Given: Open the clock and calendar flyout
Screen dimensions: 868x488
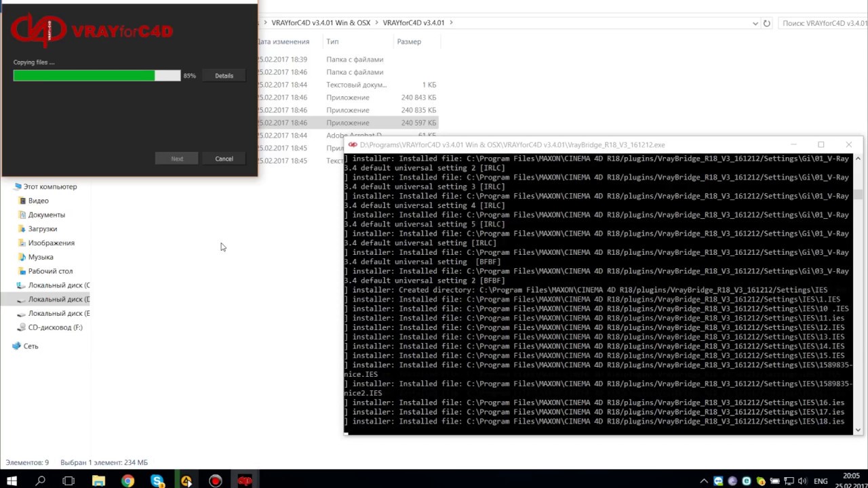Looking at the screenshot, I should pyautogui.click(x=852, y=481).
